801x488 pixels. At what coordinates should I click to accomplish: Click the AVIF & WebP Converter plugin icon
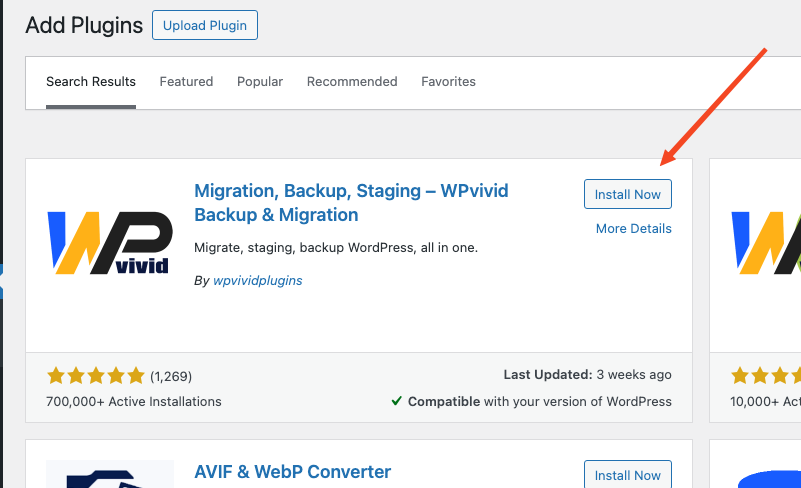point(110,474)
